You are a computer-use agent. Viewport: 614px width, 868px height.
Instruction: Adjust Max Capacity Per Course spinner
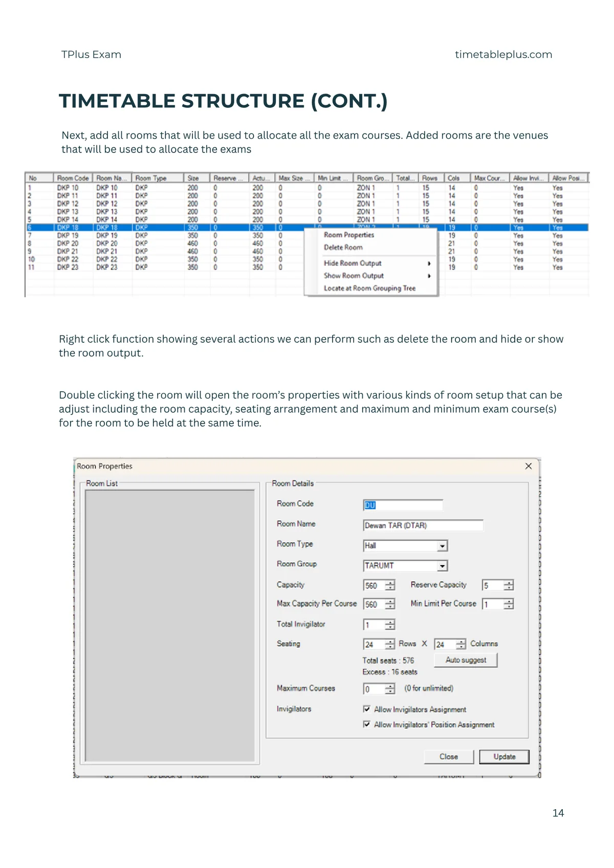[x=390, y=605]
